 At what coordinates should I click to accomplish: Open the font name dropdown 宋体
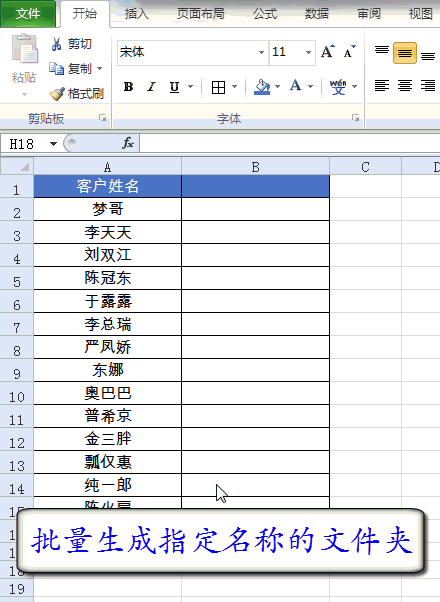tap(261, 52)
